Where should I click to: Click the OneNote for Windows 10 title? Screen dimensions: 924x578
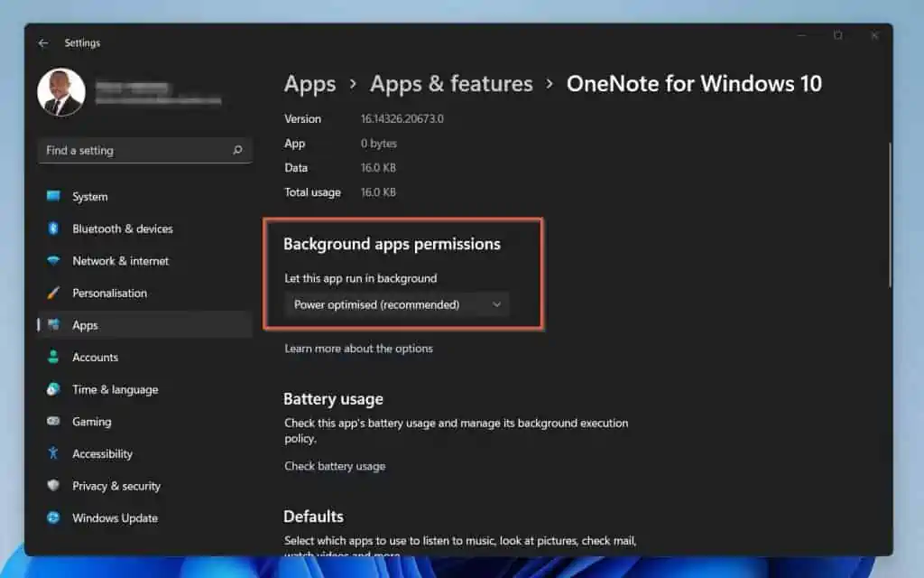point(694,84)
